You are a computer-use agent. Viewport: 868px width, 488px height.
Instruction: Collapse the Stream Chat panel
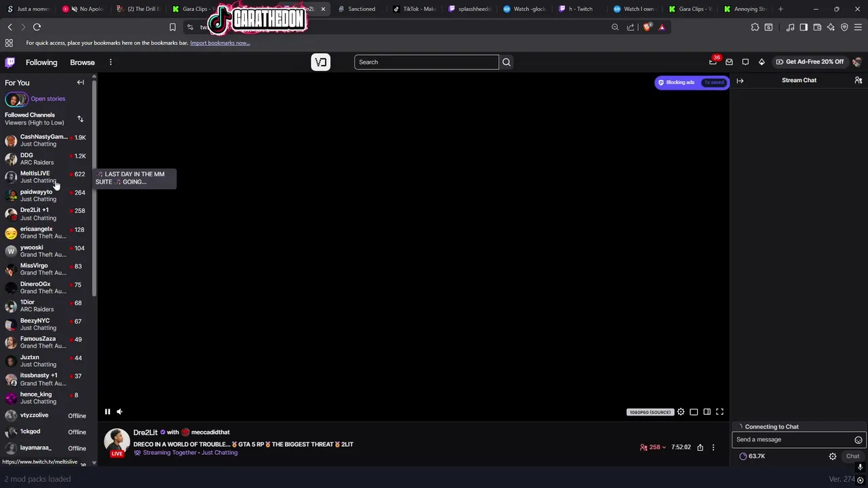pos(740,81)
